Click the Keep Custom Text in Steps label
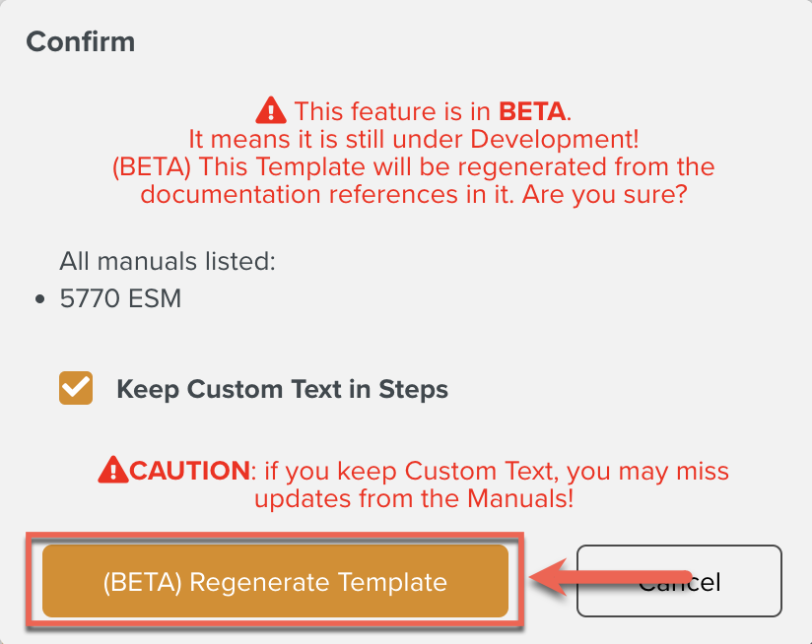This screenshot has height=644, width=812. coord(283,389)
